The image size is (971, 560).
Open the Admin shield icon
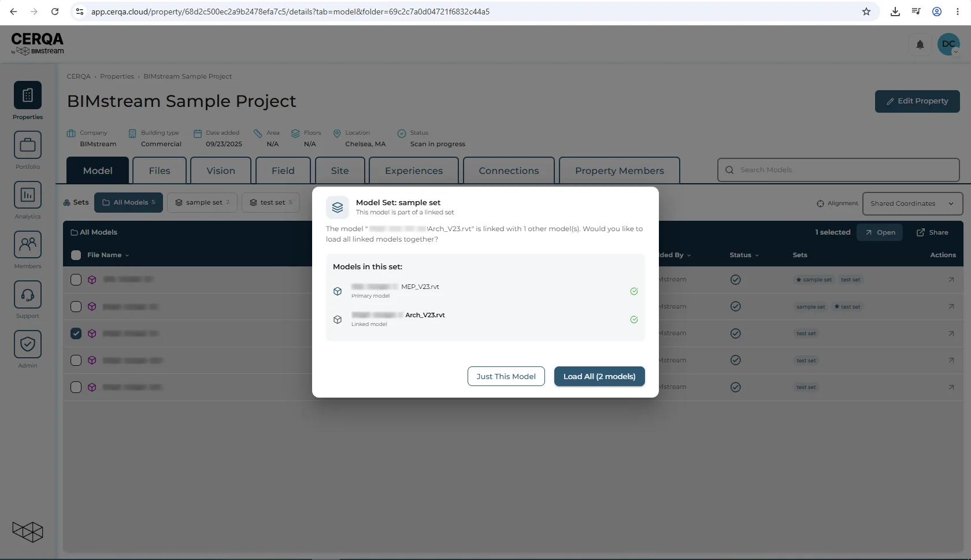click(28, 344)
